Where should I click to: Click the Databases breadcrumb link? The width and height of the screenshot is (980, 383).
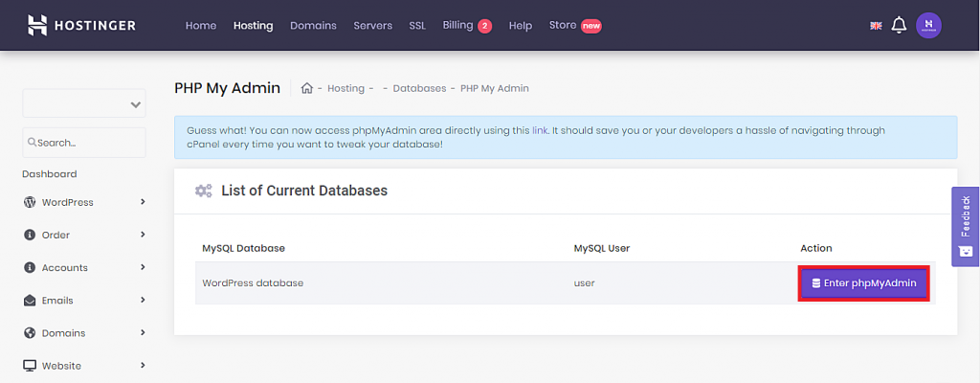(x=419, y=88)
